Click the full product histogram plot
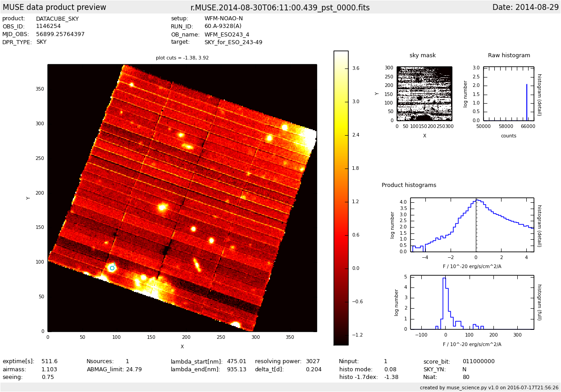The width and height of the screenshot is (561, 392). (472, 302)
